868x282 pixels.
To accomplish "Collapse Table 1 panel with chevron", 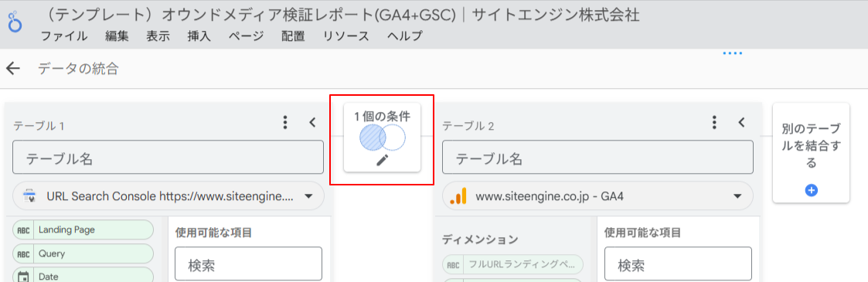I will [x=312, y=122].
